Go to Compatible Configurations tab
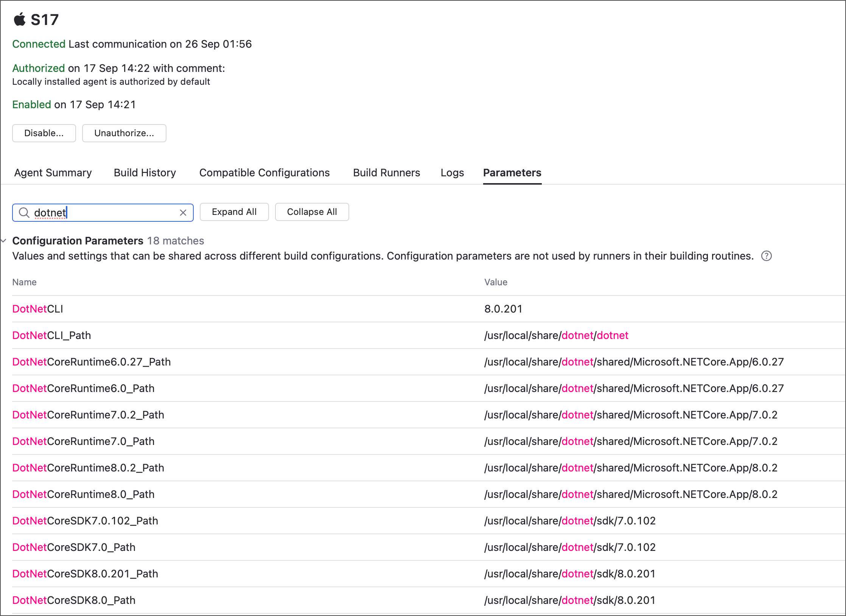Image resolution: width=846 pixels, height=616 pixels. 264,173
